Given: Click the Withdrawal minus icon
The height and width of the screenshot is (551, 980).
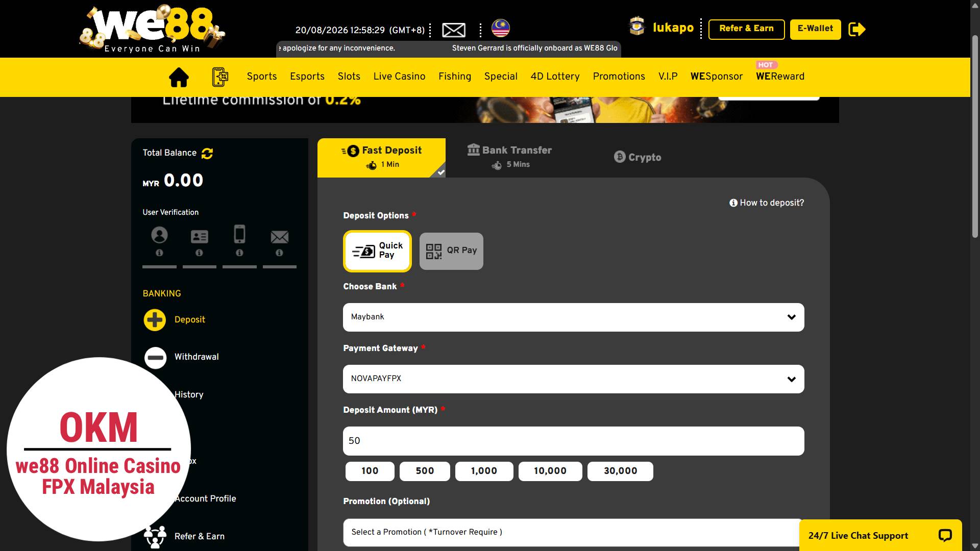Looking at the screenshot, I should coord(155,358).
